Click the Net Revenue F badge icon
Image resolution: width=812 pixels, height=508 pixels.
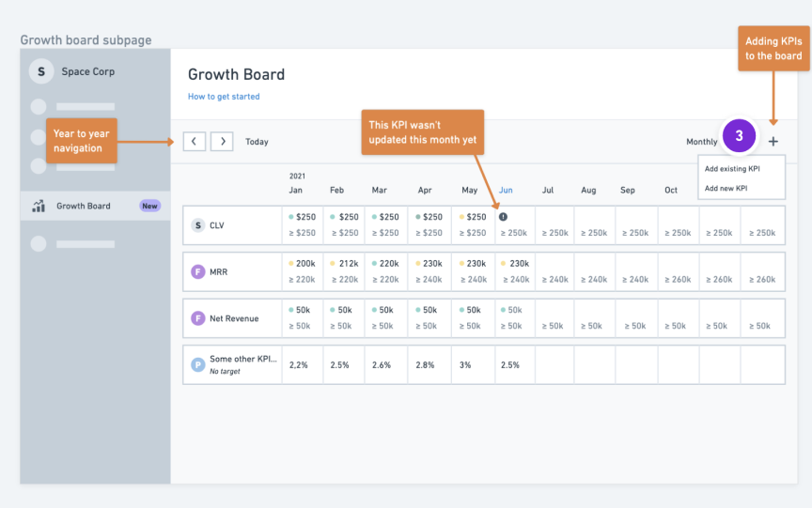[x=197, y=318]
